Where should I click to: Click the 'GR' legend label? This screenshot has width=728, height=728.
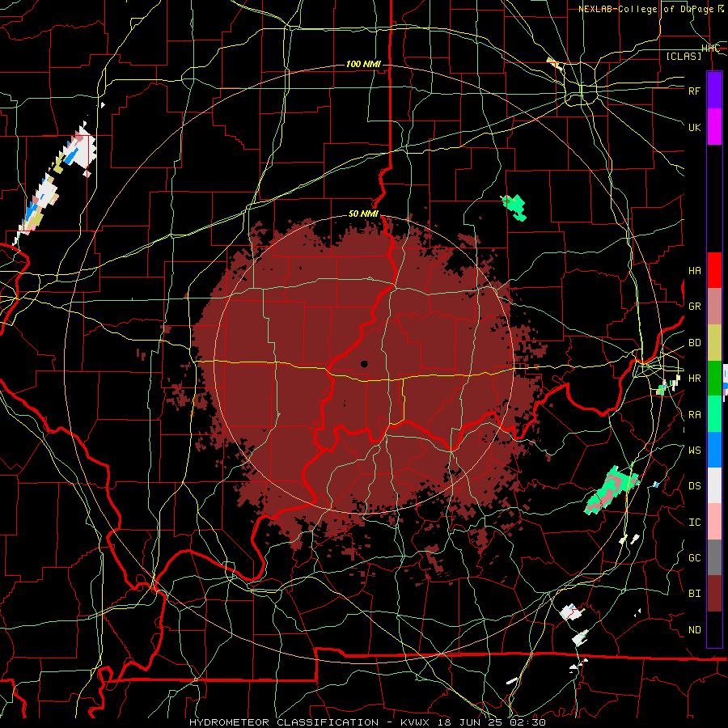695,307
